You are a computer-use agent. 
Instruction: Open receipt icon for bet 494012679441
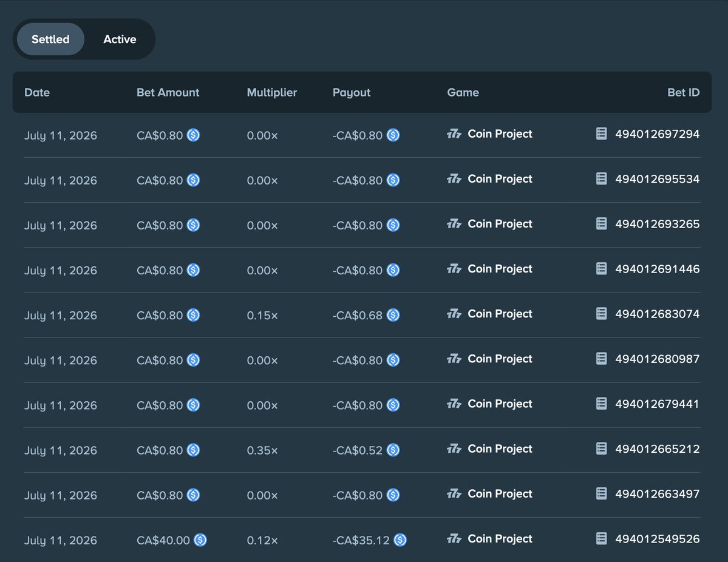pos(601,404)
